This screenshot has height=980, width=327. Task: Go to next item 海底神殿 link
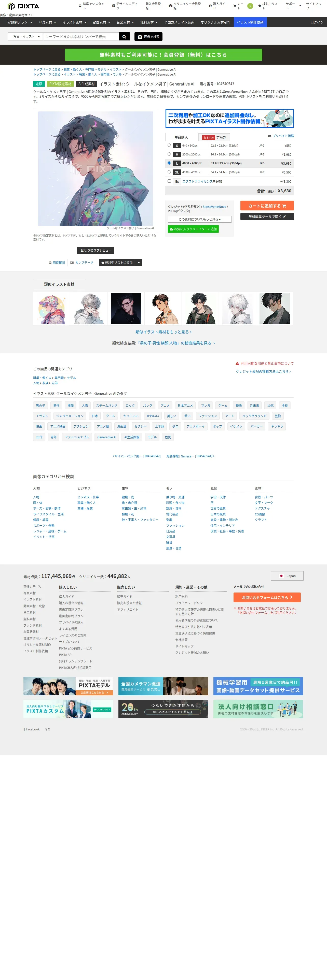point(190,456)
